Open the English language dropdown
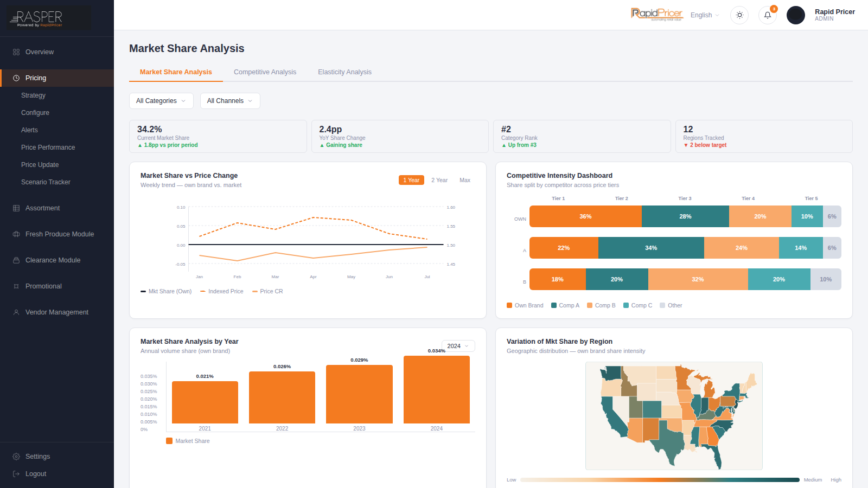This screenshot has height=488, width=868. click(x=705, y=15)
